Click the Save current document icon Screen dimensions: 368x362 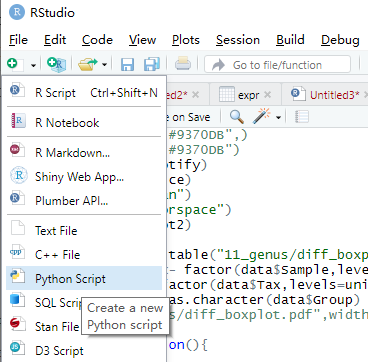pyautogui.click(x=127, y=64)
